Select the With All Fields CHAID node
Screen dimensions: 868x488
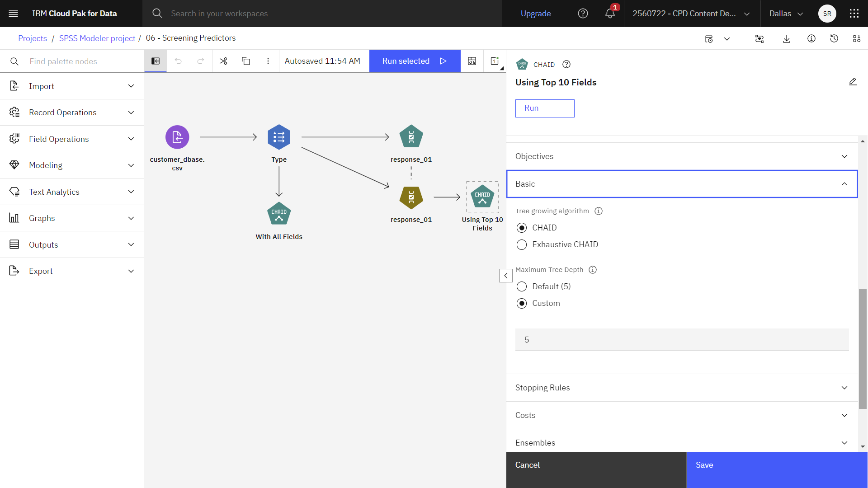[x=279, y=214]
